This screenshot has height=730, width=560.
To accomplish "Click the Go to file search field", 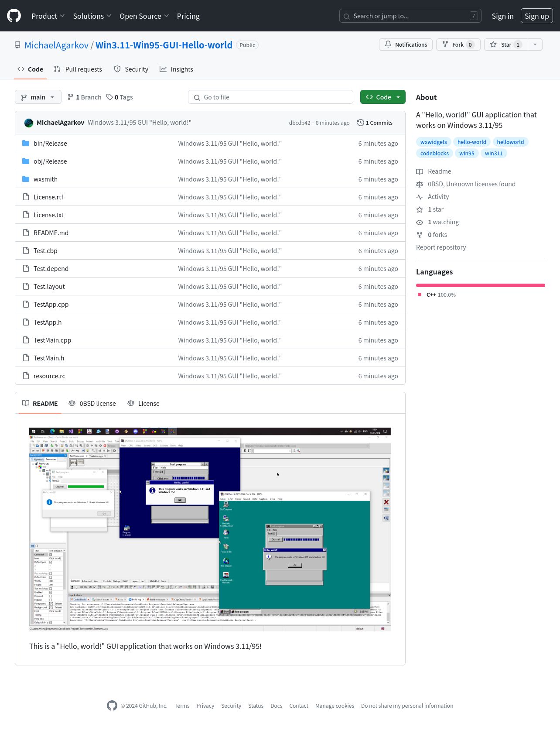I will [270, 97].
